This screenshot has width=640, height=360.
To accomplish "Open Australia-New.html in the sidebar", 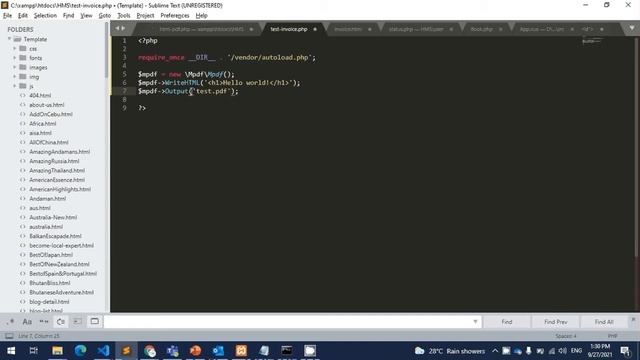I will point(53,218).
